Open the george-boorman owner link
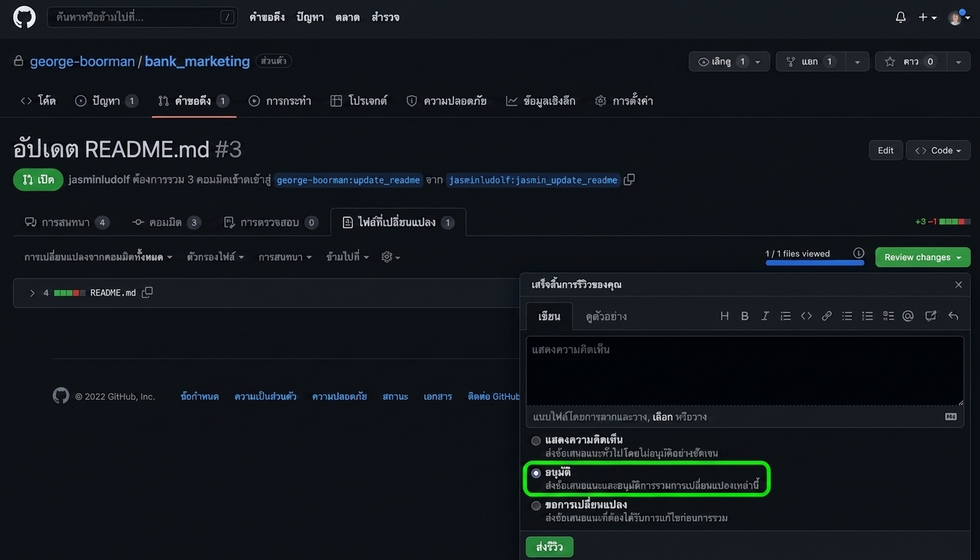Screen dimensions: 980x560 click(82, 61)
